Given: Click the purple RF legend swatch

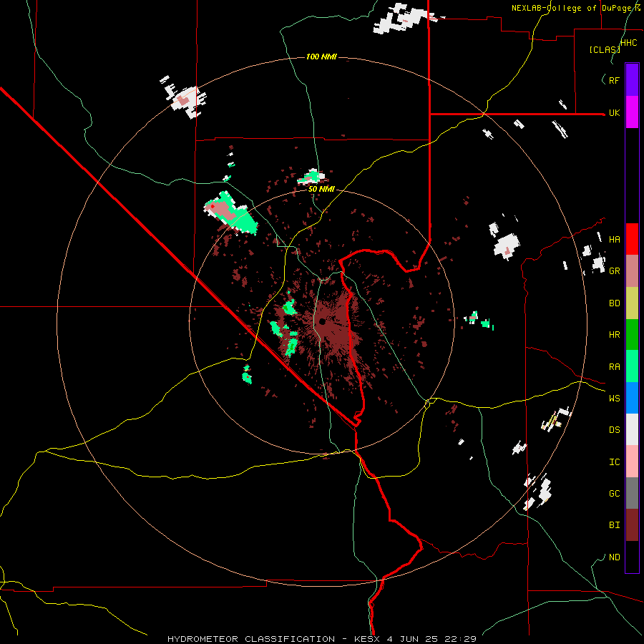Looking at the screenshot, I should 632,80.
